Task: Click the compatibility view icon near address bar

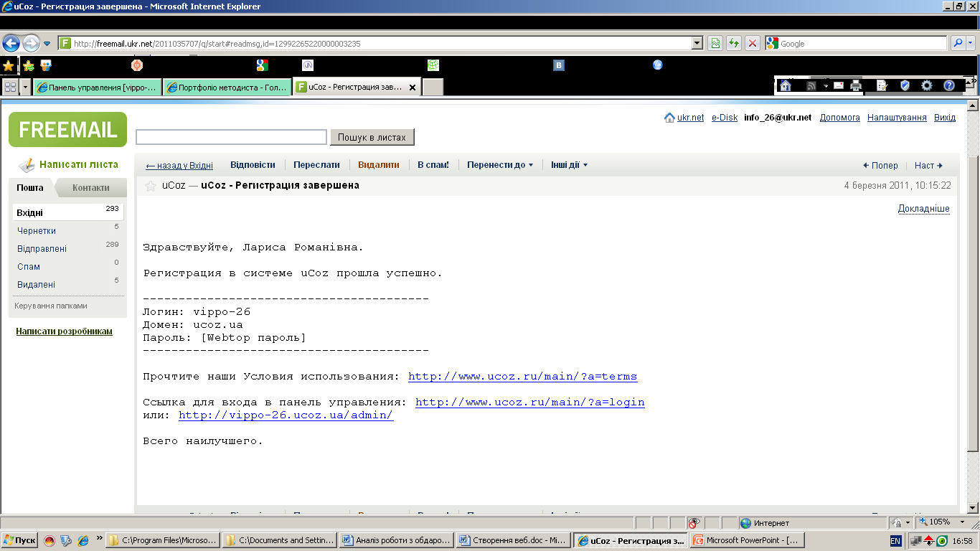Action: (715, 44)
